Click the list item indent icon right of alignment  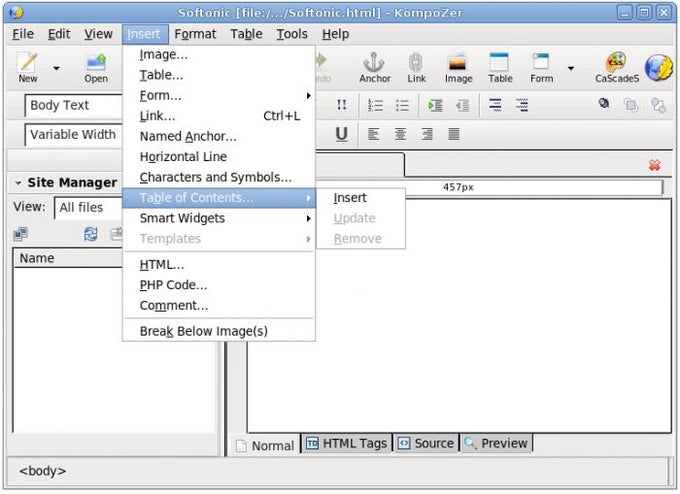pyautogui.click(x=495, y=105)
